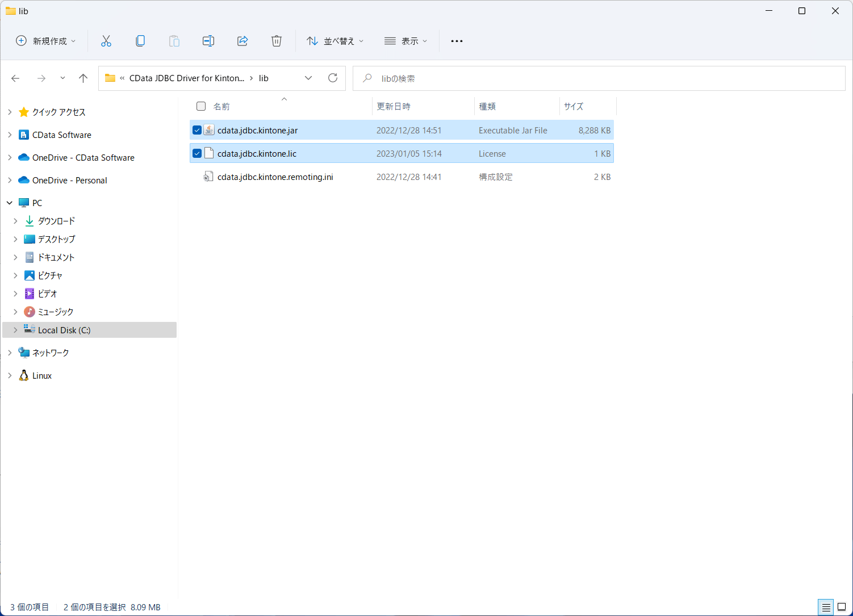Uncheck the cdata.jdbc.kintone.jar checkbox
This screenshot has height=616, width=853.
coord(197,130)
